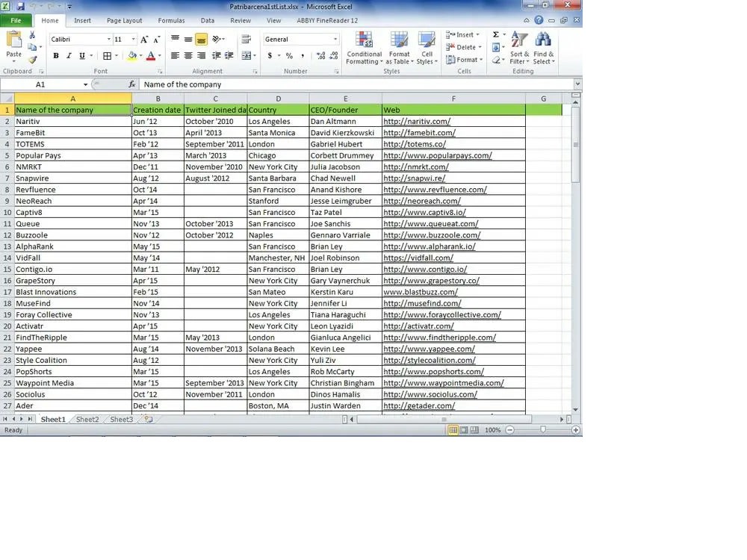Click the Borders icon

(x=107, y=56)
